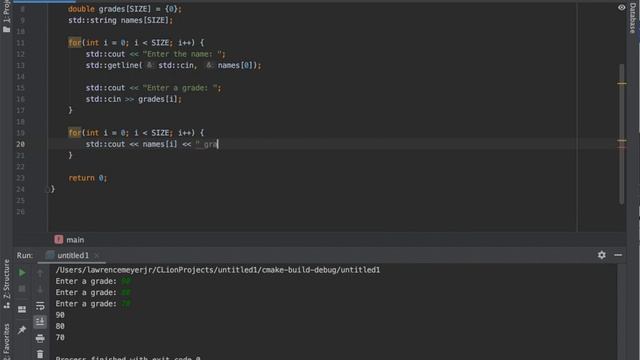Click the "Enter the name: " string
This screenshot has height=360, width=640.
[182, 54]
